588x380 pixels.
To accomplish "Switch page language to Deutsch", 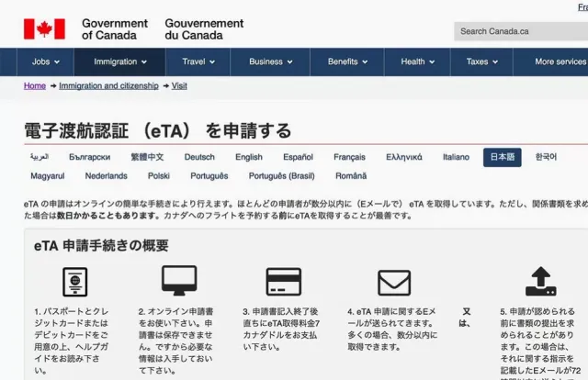I will 199,157.
